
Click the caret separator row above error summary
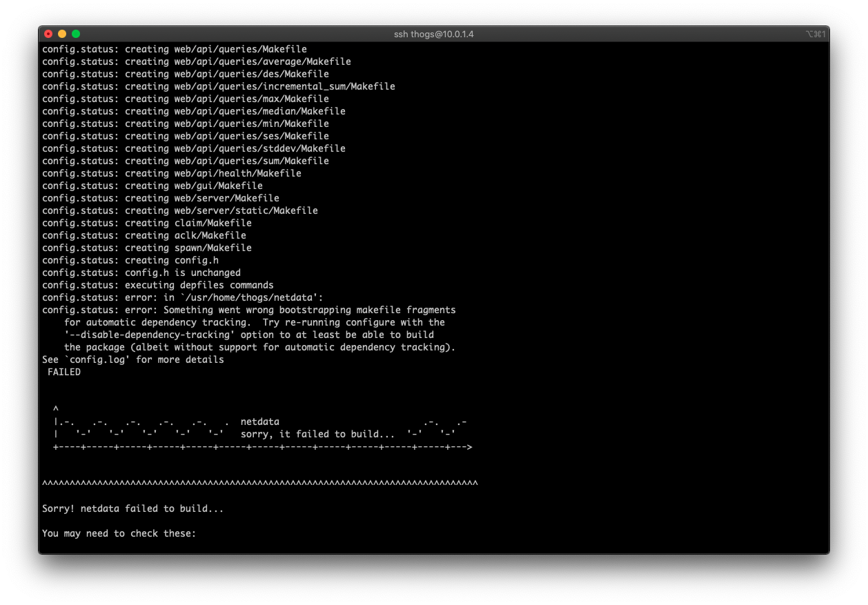(259, 482)
